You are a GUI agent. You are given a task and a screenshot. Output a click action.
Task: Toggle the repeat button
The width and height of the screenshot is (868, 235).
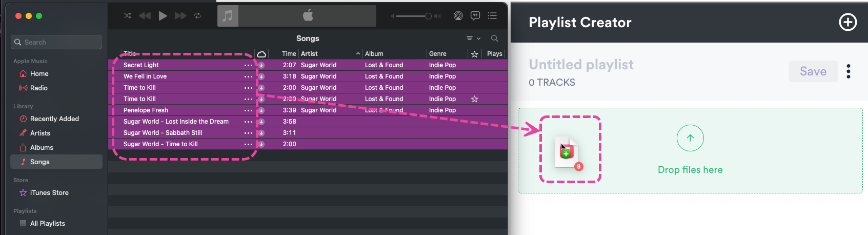tap(197, 16)
